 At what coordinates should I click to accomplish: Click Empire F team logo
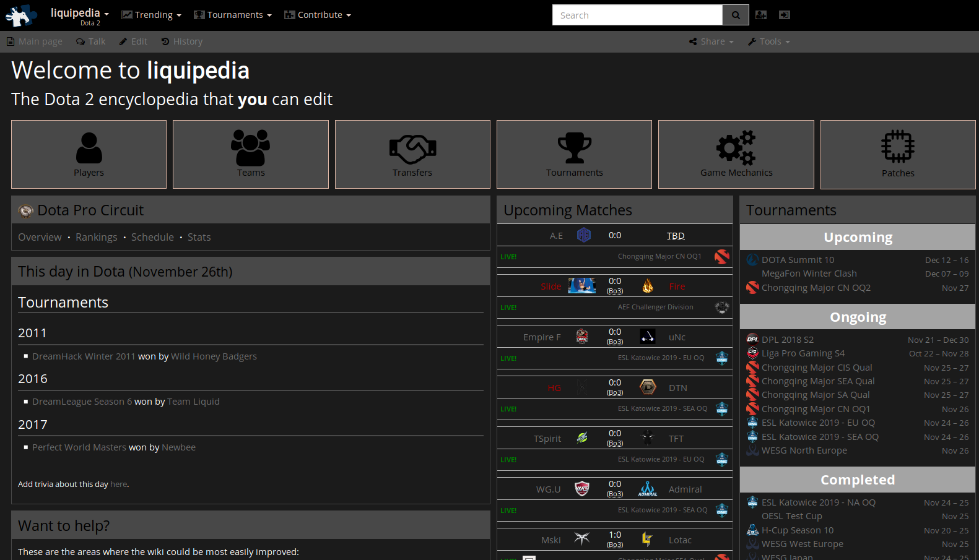tap(582, 337)
